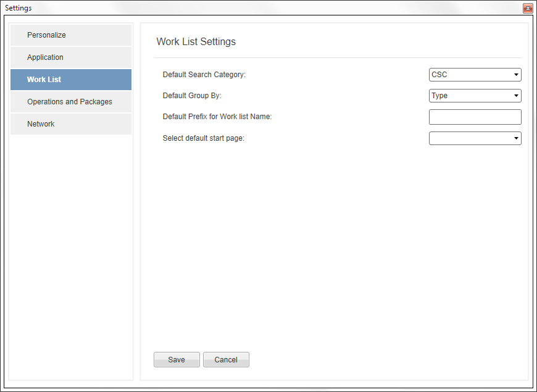Click the CSC value in Default Search Category
The width and height of the screenshot is (537, 392).
click(x=439, y=75)
